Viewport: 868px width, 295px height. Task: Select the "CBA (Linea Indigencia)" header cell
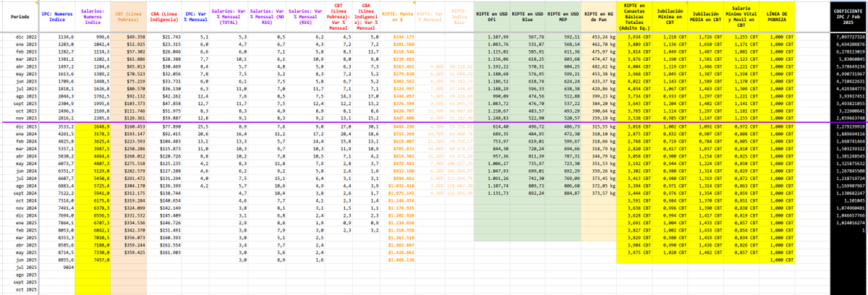pyautogui.click(x=165, y=17)
